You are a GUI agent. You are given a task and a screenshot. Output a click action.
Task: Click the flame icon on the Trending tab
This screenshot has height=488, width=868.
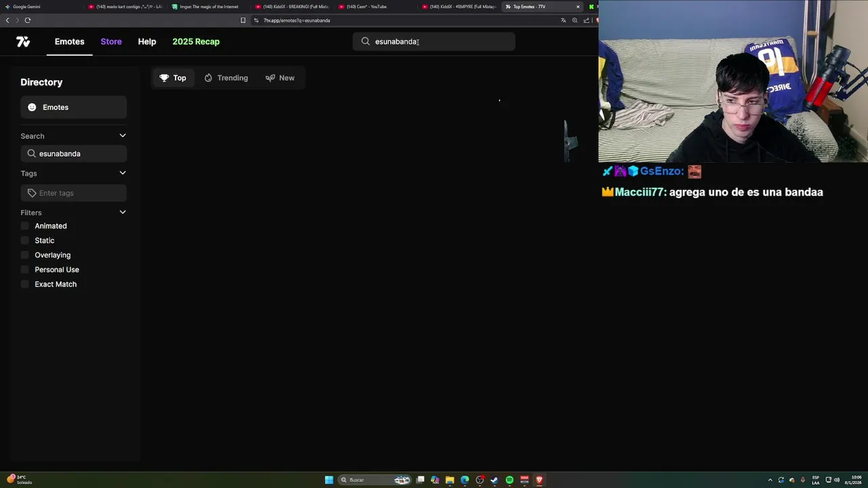point(208,78)
